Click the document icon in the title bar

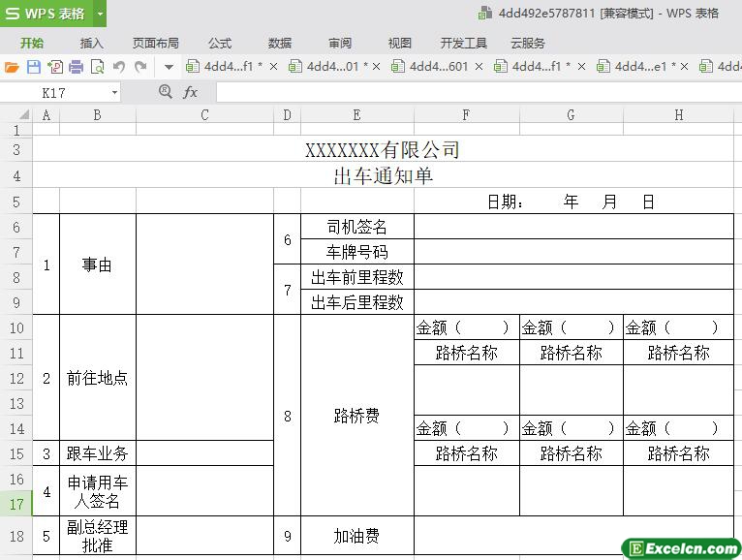[x=485, y=13]
